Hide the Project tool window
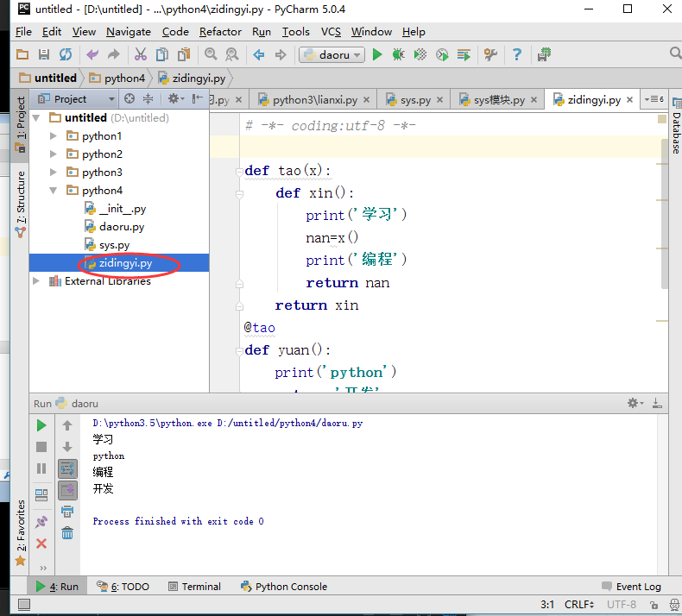Image resolution: width=682 pixels, height=616 pixels. point(198,98)
